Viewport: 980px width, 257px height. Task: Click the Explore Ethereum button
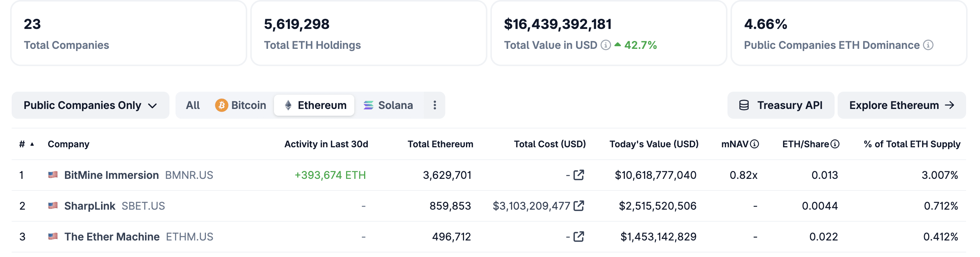901,105
